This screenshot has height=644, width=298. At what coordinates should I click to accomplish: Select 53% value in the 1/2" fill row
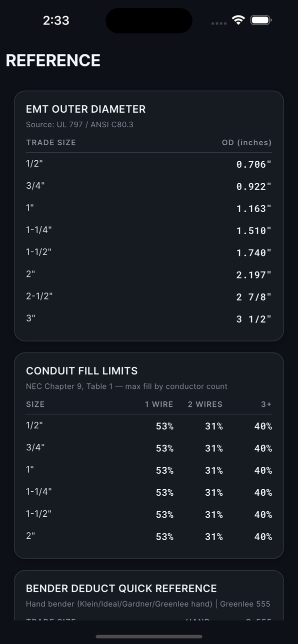coord(164,426)
